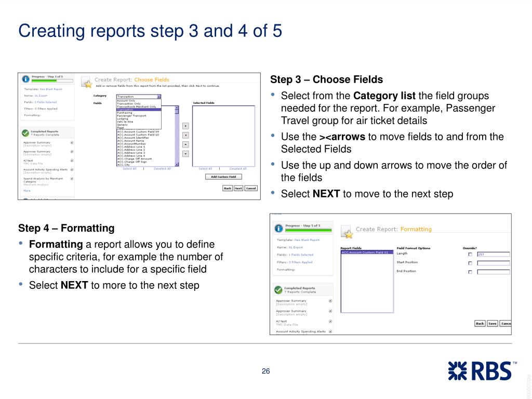This screenshot has height=399, width=532.
Task: Click GL Export name link in Choose Fields screenshot
Action: [41, 96]
